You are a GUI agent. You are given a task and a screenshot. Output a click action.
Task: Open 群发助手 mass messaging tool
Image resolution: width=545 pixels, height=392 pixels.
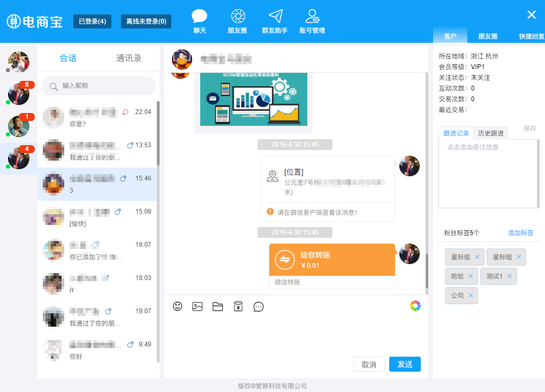275,22
